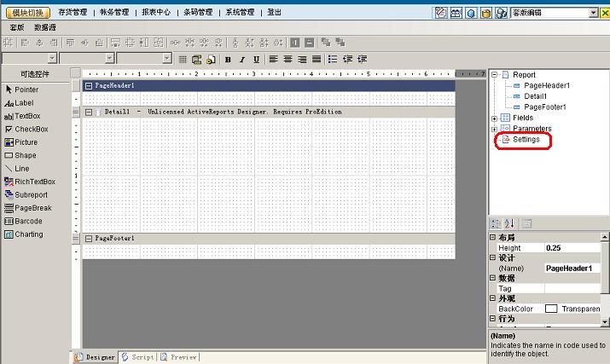Screen dimensions: 610x364
Task: Sort properties alphabetically in property grid
Action: tap(510, 223)
